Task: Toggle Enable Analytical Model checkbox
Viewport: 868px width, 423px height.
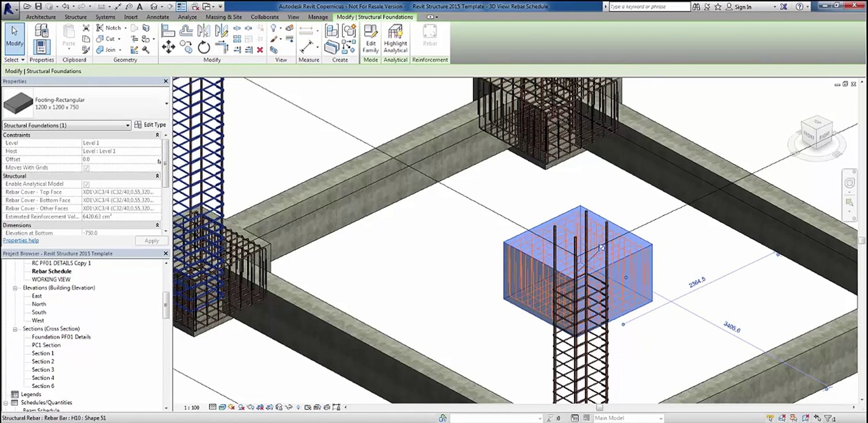Action: [87, 184]
